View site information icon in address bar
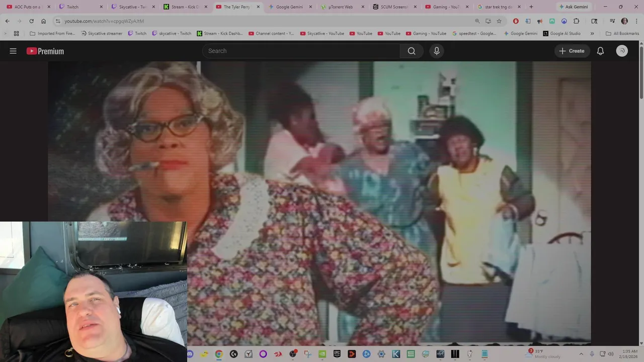Image resolution: width=644 pixels, height=362 pixels. pos(58,21)
